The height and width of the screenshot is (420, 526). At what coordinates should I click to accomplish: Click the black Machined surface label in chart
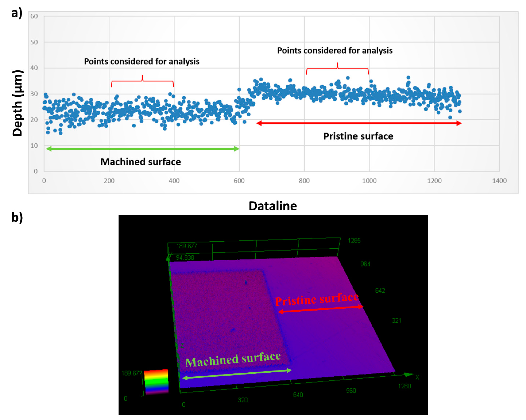(x=141, y=162)
